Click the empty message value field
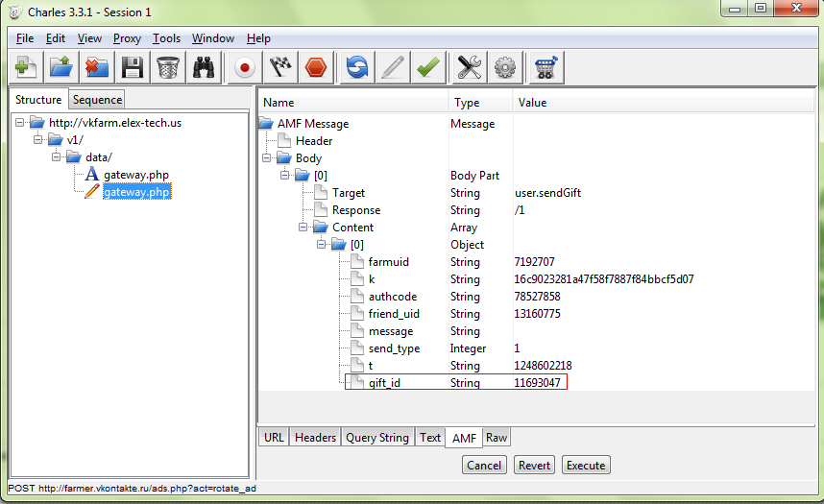This screenshot has height=504, width=824. click(x=664, y=331)
